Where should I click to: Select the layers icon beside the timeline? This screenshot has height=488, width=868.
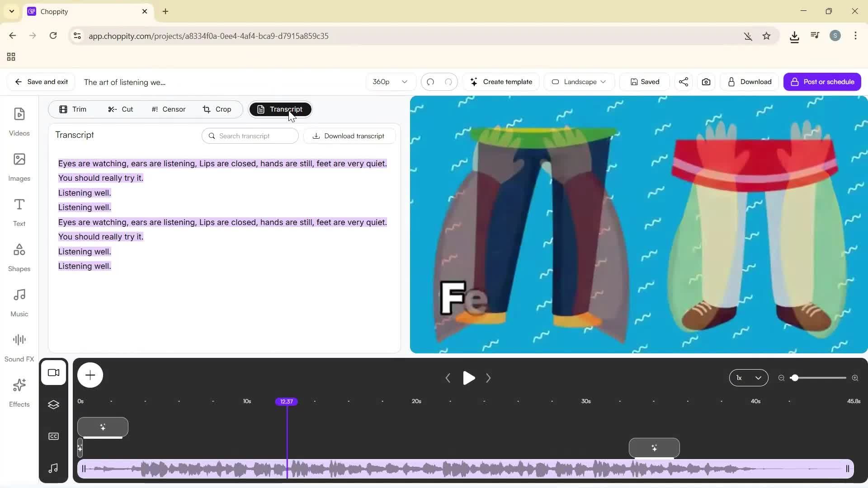(53, 404)
